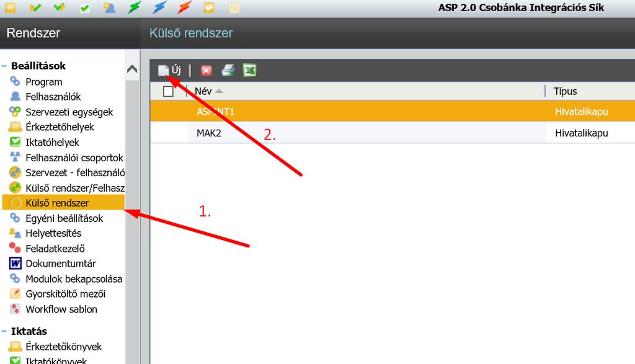Click the red delete X icon
The width and height of the screenshot is (635, 364).
tap(206, 71)
